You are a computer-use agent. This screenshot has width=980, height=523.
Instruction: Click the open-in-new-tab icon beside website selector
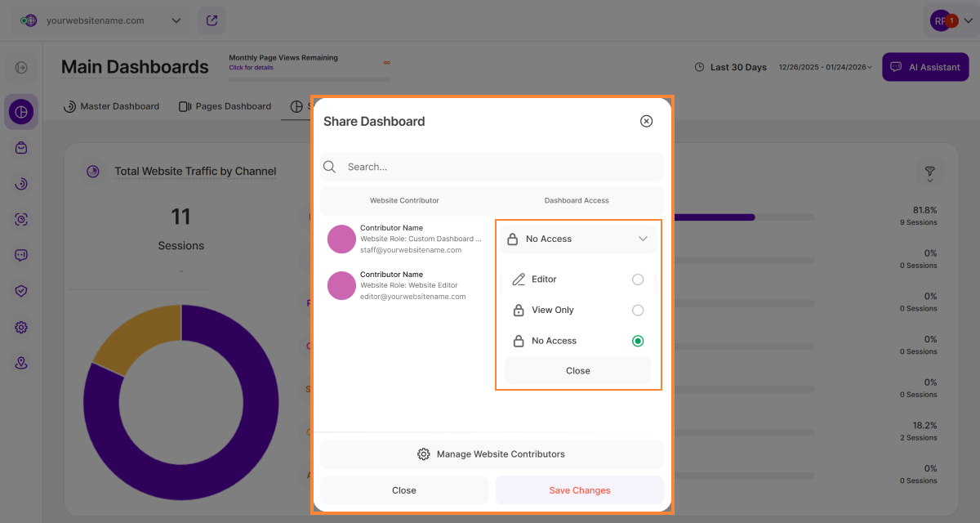(x=212, y=20)
